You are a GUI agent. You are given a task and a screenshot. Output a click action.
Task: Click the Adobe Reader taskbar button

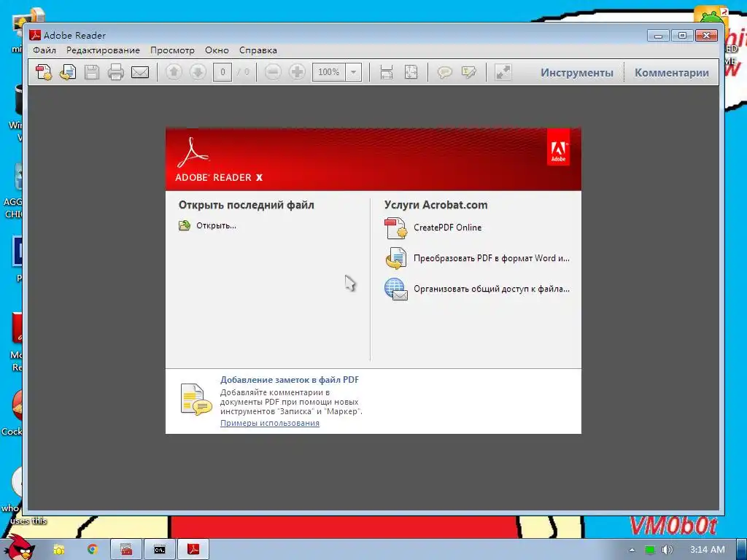click(193, 550)
